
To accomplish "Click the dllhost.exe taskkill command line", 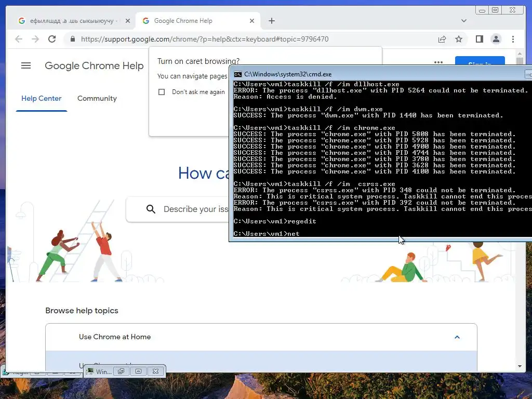I will pyautogui.click(x=316, y=84).
